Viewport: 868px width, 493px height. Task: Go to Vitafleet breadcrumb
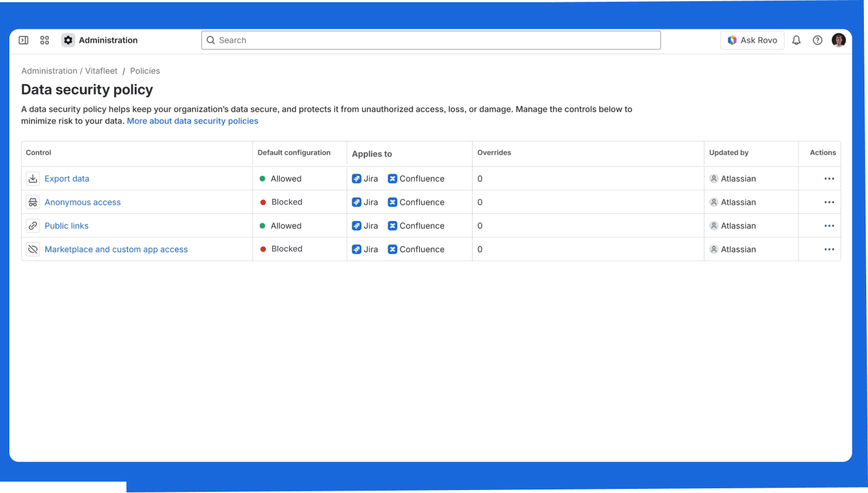101,71
